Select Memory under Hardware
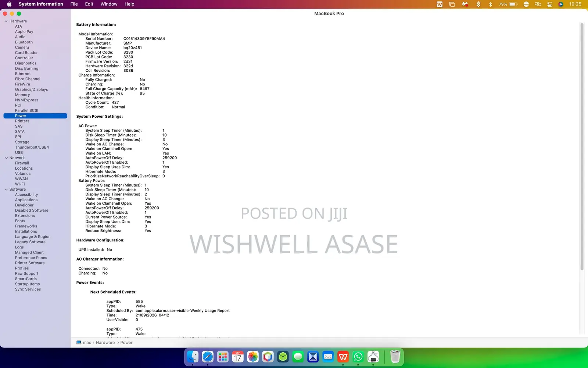 pyautogui.click(x=22, y=95)
